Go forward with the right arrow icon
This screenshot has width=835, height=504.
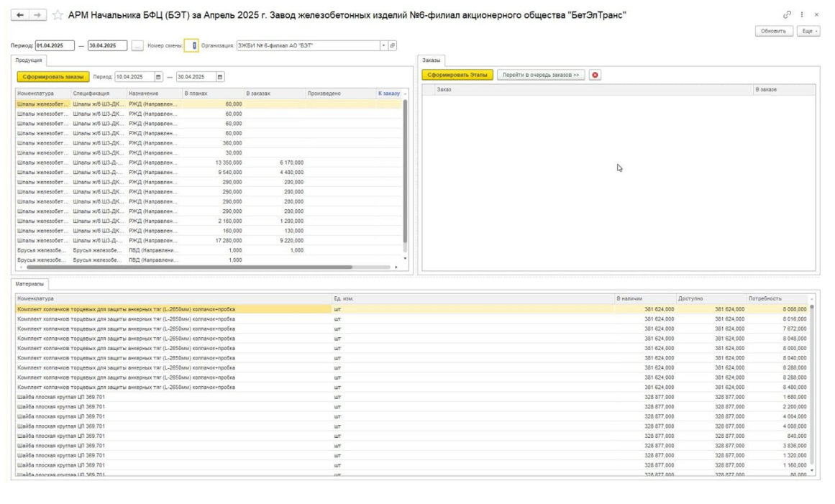click(37, 15)
